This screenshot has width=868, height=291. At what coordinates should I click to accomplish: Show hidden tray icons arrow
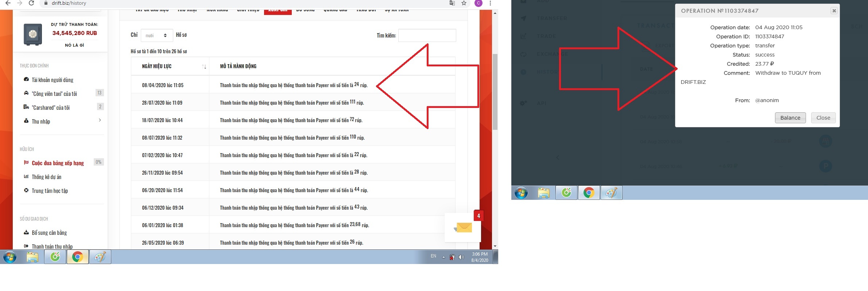pyautogui.click(x=443, y=257)
